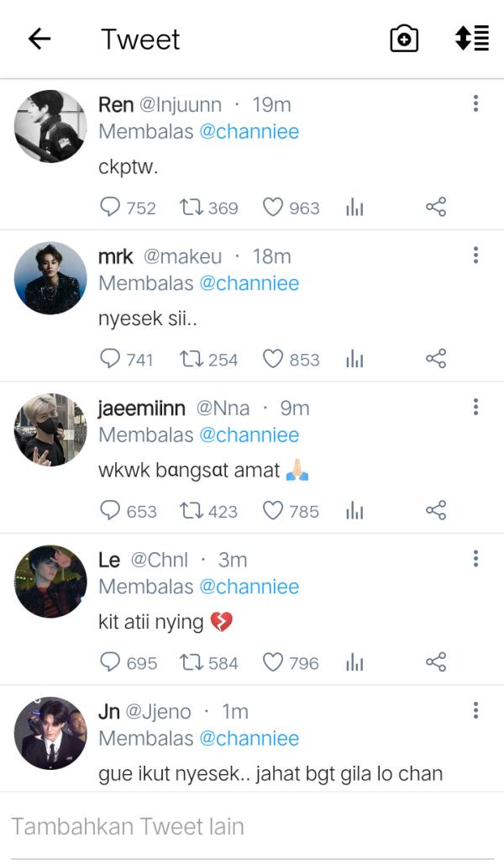Open @channiee link in mrk's reply
The image size is (504, 864).
tap(249, 283)
